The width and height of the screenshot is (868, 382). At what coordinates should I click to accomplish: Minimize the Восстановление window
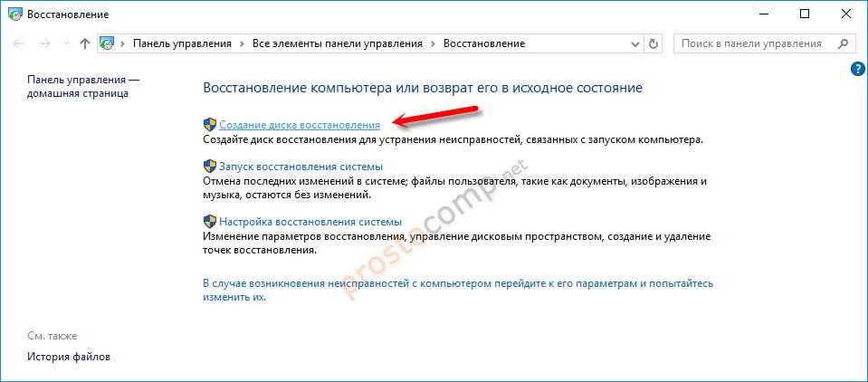[764, 14]
